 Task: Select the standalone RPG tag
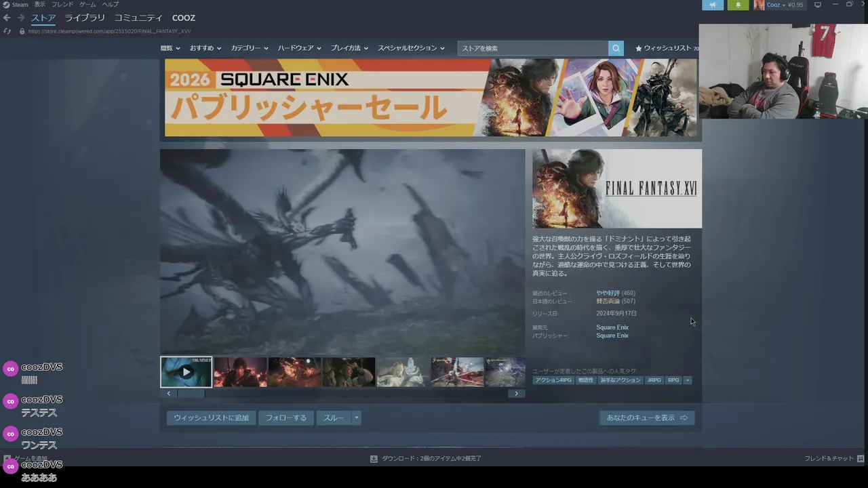tap(673, 380)
